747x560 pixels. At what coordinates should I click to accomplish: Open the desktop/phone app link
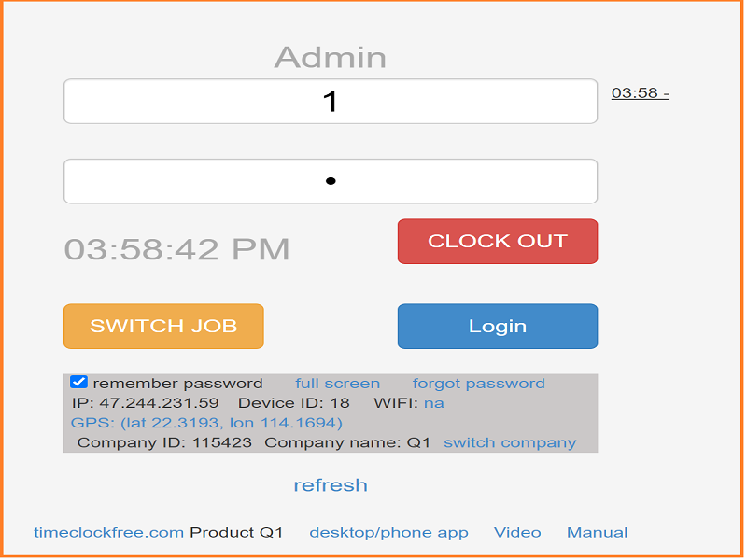[388, 533]
